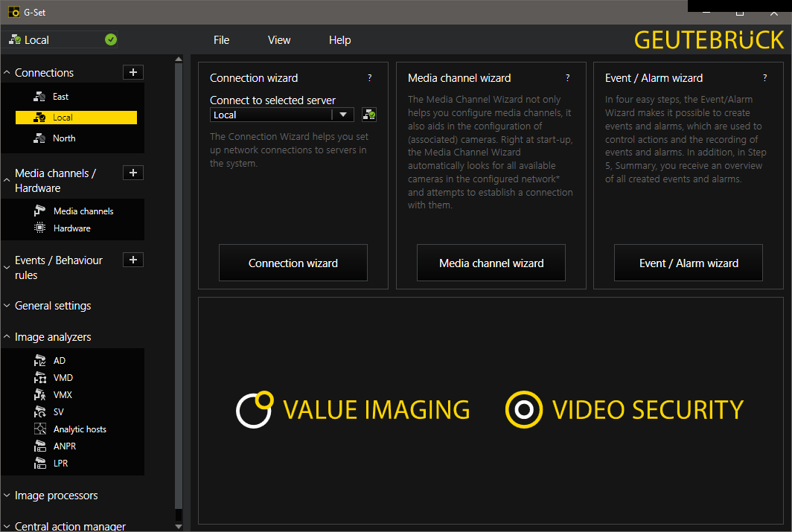Viewport: 792px width, 532px height.
Task: Open the VMX analyzer entry
Action: (x=63, y=394)
